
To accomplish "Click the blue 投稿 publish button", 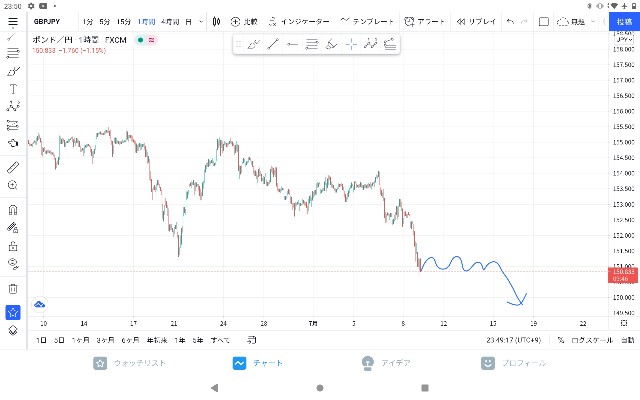I will click(624, 22).
